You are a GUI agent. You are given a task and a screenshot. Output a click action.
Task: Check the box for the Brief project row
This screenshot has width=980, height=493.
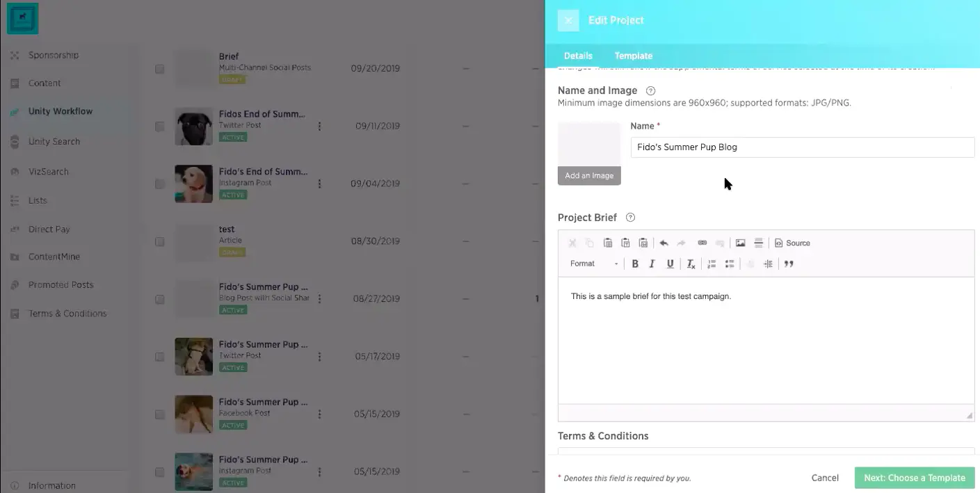[160, 69]
